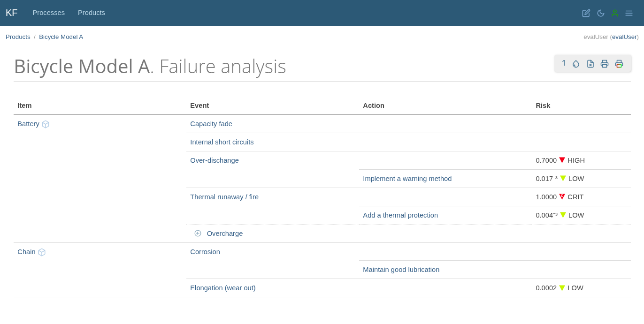Click the evalUser profile link

pyautogui.click(x=624, y=37)
